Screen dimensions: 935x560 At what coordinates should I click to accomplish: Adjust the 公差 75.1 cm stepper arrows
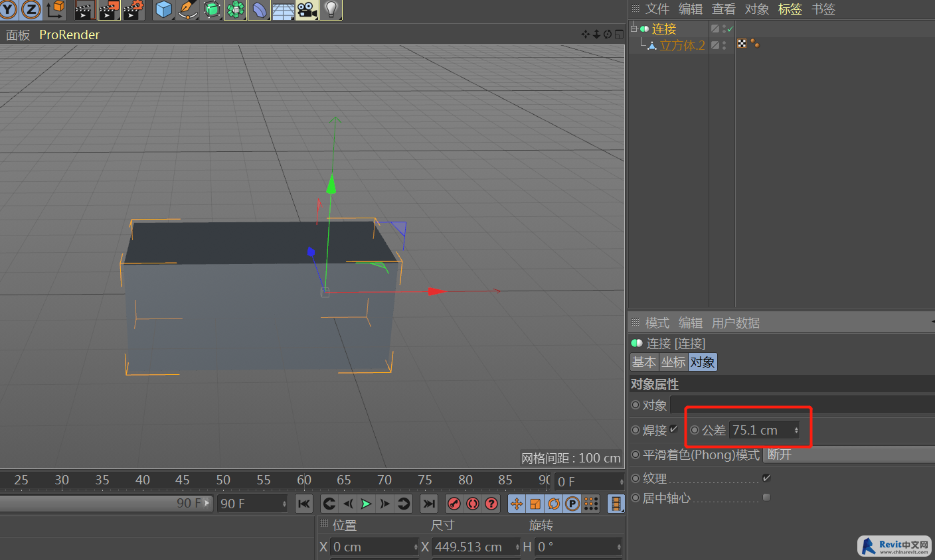click(796, 430)
